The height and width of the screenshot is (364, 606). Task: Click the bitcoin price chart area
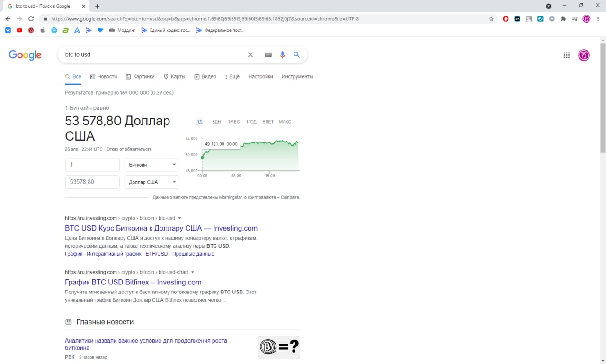251,155
